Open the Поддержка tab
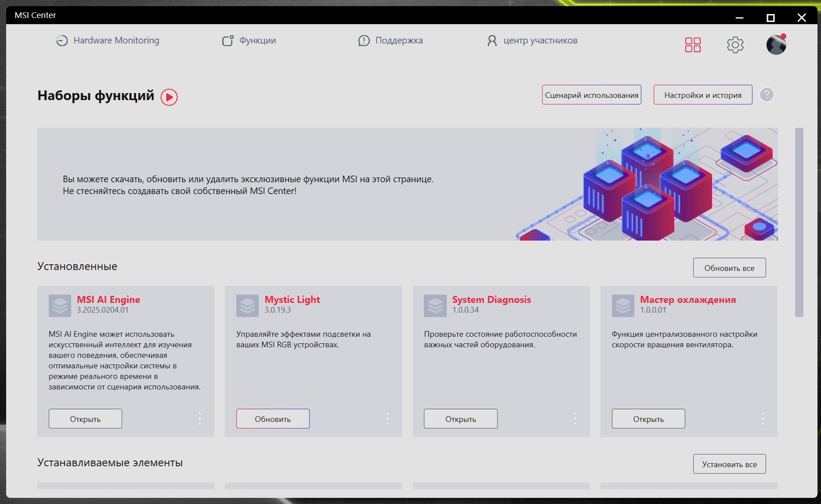This screenshot has height=504, width=821. tap(390, 40)
